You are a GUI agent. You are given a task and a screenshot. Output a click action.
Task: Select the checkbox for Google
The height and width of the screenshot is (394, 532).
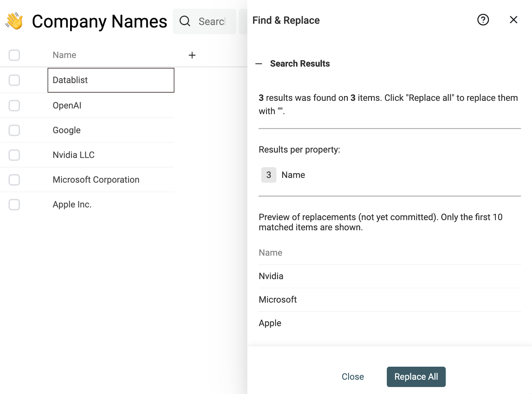point(14,130)
